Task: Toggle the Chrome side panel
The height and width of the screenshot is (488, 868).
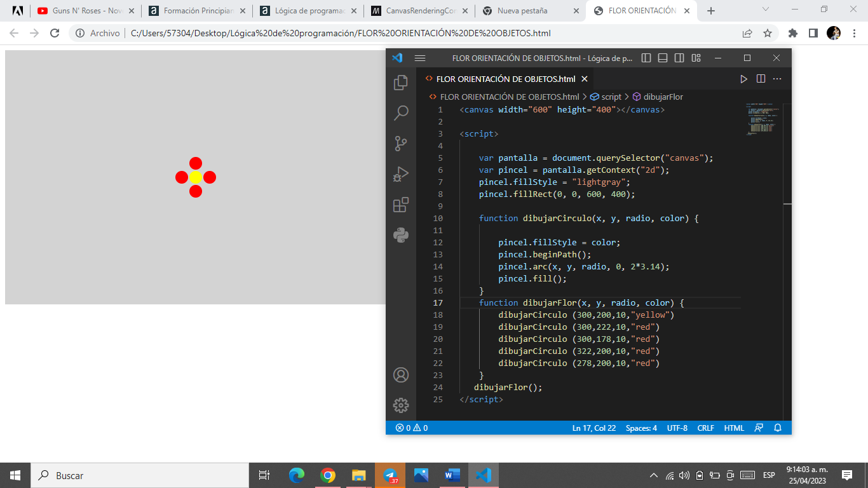Action: click(813, 33)
